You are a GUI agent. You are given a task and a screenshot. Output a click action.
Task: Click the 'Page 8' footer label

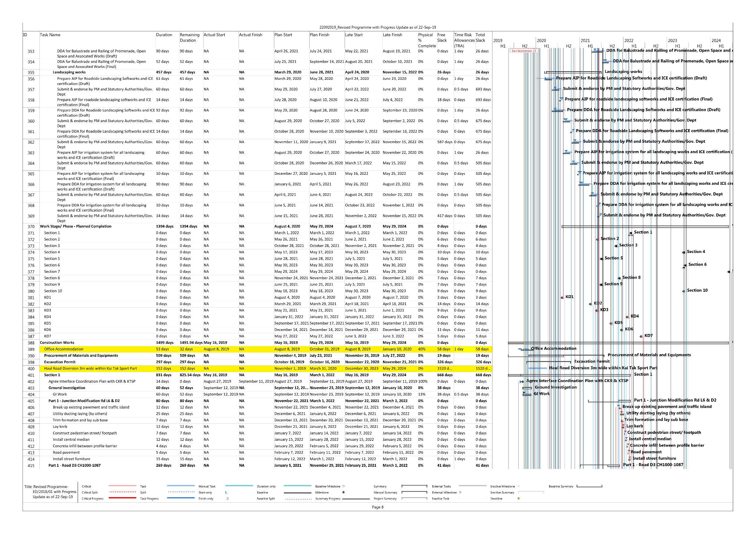coord(378,507)
